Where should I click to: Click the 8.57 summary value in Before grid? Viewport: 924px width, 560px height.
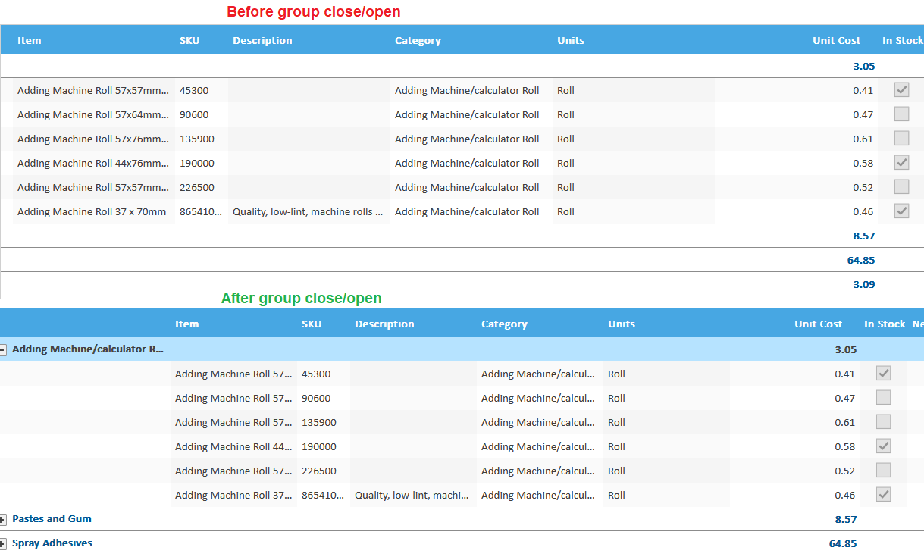(864, 236)
